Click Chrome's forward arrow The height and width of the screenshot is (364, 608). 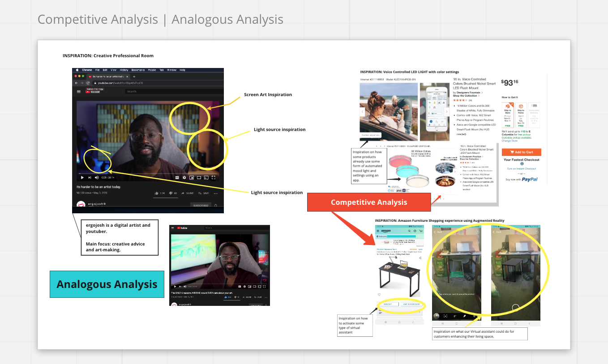(x=82, y=83)
